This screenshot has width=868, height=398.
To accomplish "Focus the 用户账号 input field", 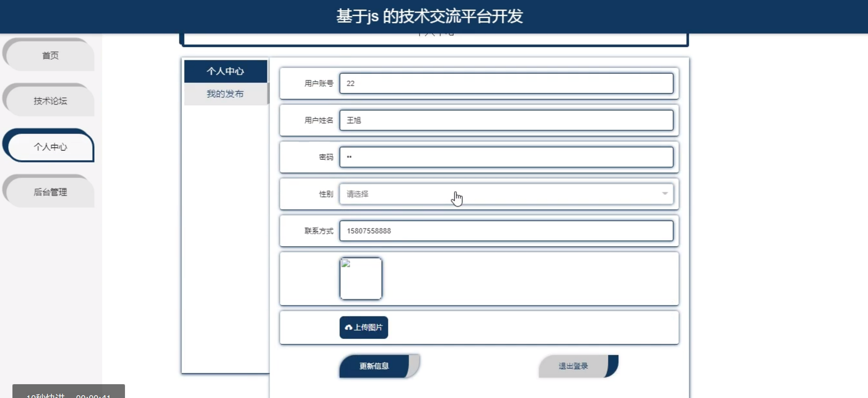I will coord(506,83).
